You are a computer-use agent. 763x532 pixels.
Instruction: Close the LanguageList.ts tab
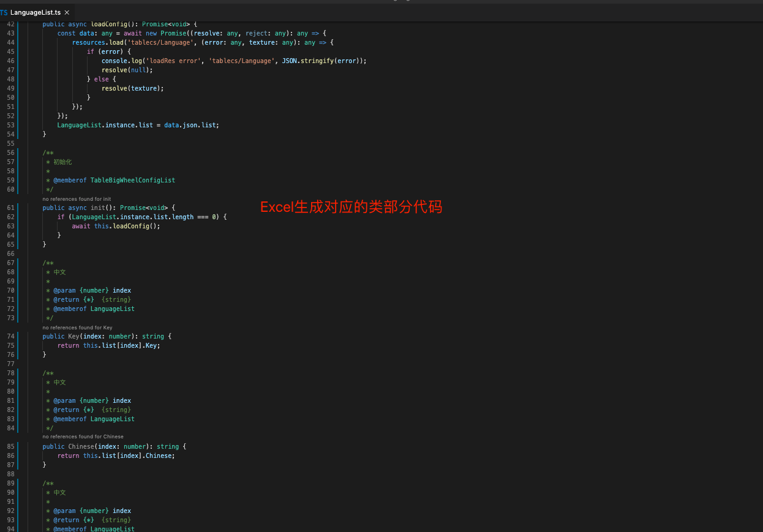point(67,12)
